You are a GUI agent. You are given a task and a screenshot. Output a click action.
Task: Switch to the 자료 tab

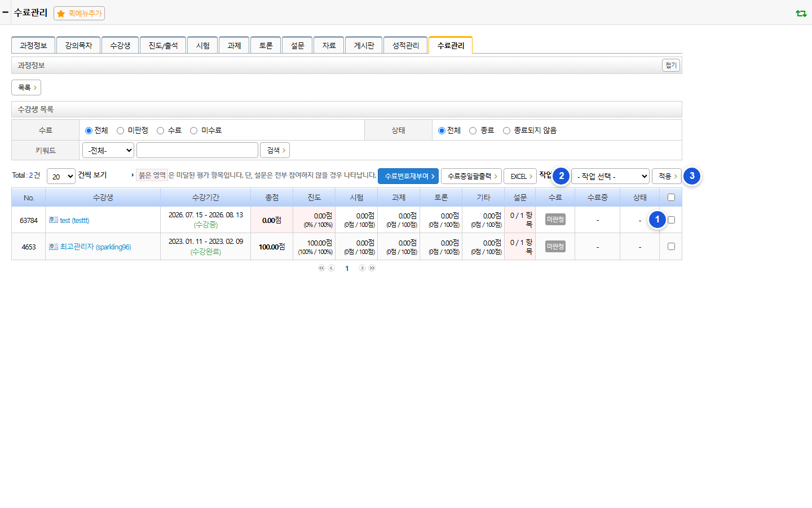329,45
